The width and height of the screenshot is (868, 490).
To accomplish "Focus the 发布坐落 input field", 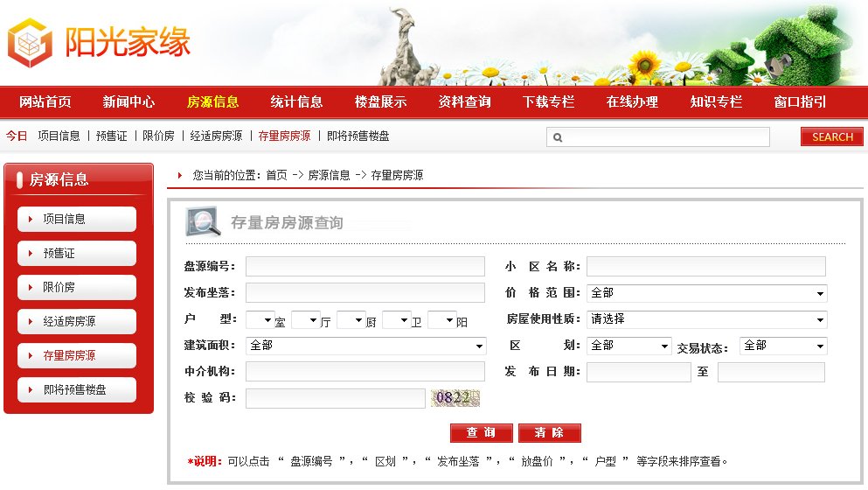I will coord(365,292).
